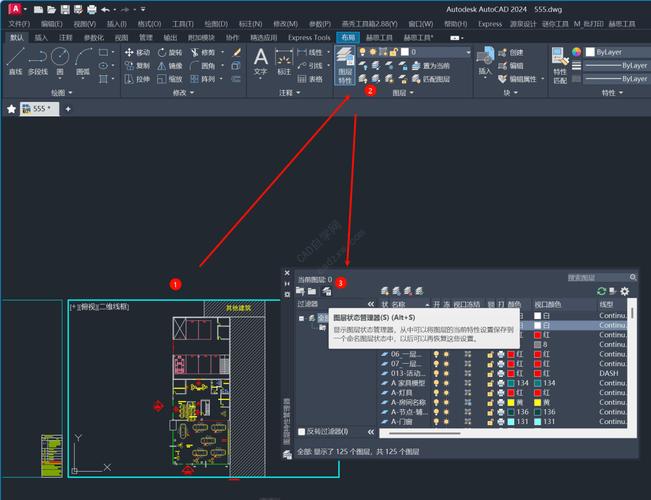Click the new drawing tab plus button
The image size is (651, 500).
69,108
